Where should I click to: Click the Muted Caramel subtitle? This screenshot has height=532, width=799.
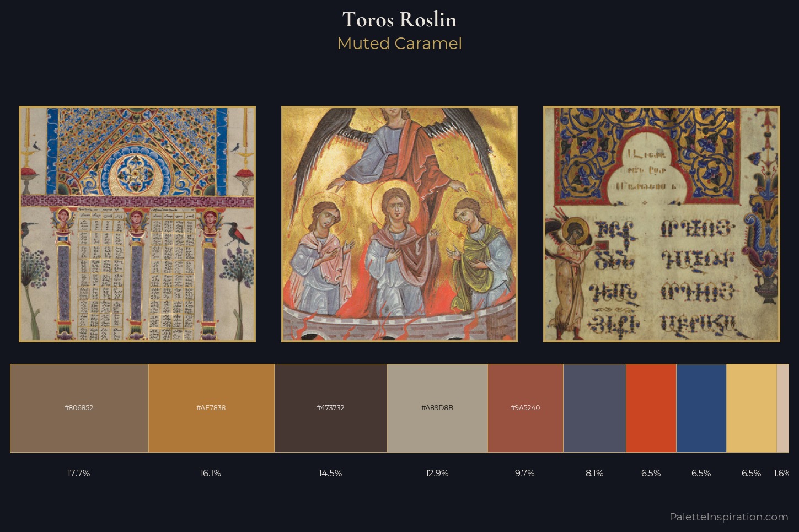click(399, 44)
